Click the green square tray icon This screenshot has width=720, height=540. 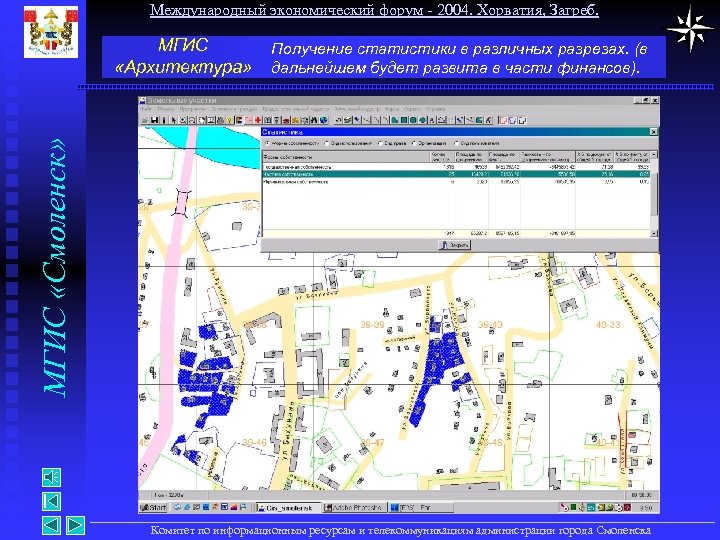tap(574, 507)
